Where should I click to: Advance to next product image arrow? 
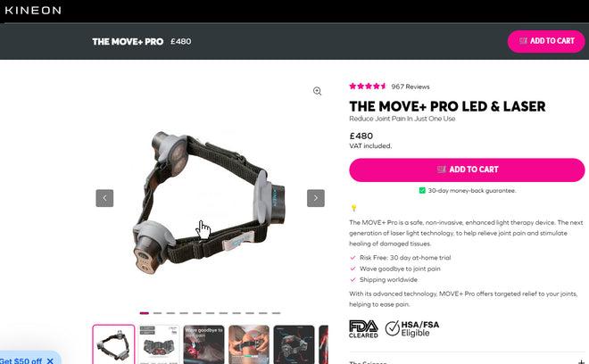[x=316, y=198]
